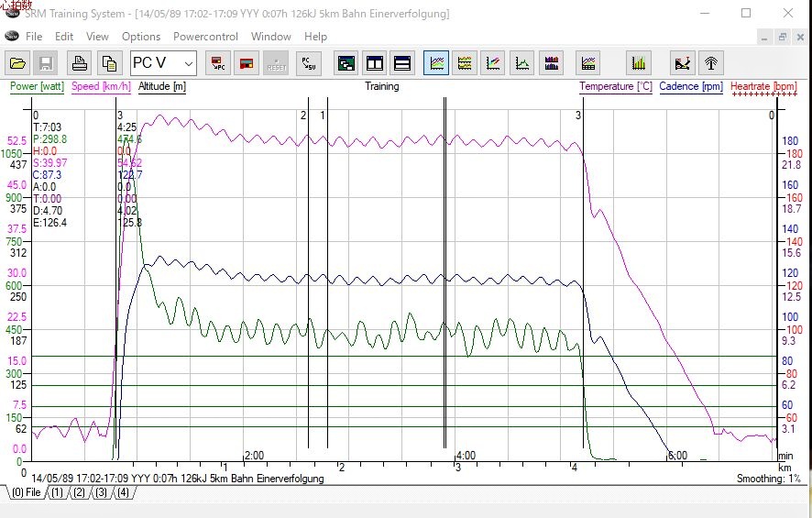The height and width of the screenshot is (518, 812).
Task: Toggle the Temperature [°C] curve label
Action: point(616,86)
